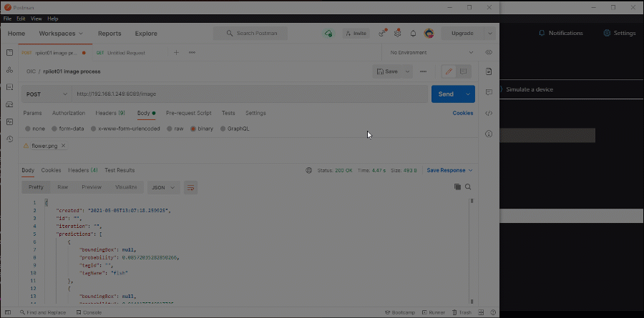Toggle line wrap in response body
This screenshot has width=644, height=318.
coord(190,187)
